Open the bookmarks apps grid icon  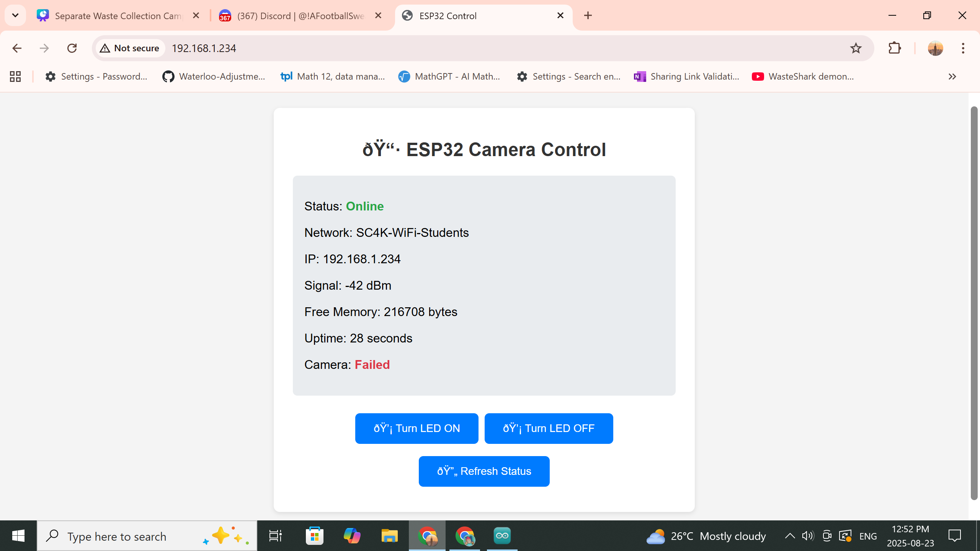coord(15,77)
